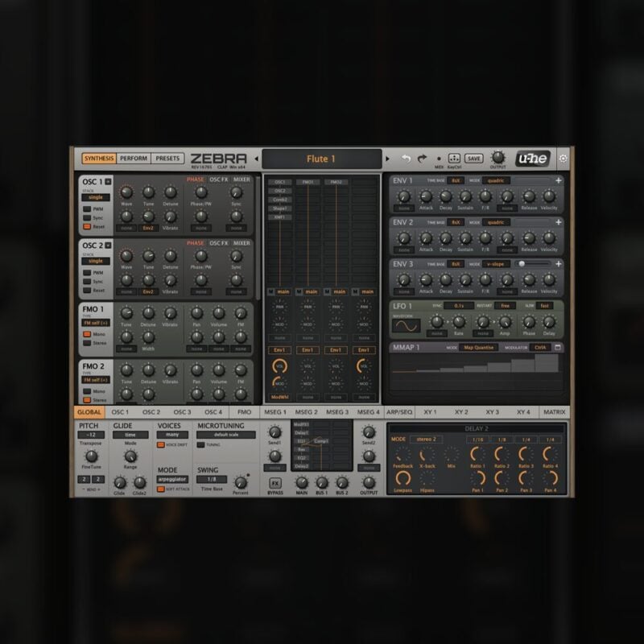Open LFO 1 sync '0.1s' dropdown

tap(459, 306)
